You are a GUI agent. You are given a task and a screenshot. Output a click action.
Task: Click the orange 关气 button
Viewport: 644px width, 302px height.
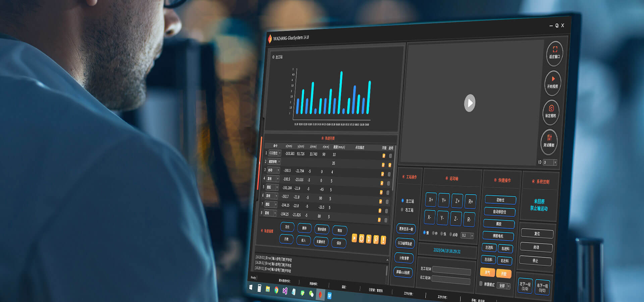click(487, 272)
